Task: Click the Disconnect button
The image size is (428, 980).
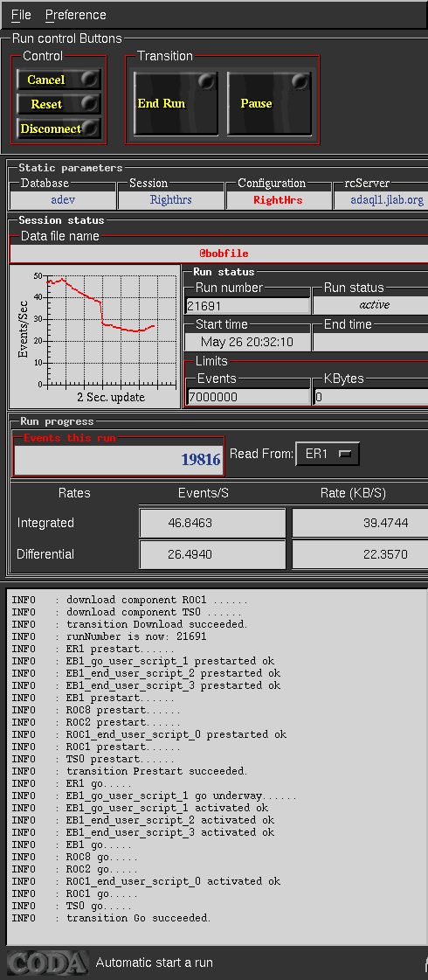Action: [59, 129]
